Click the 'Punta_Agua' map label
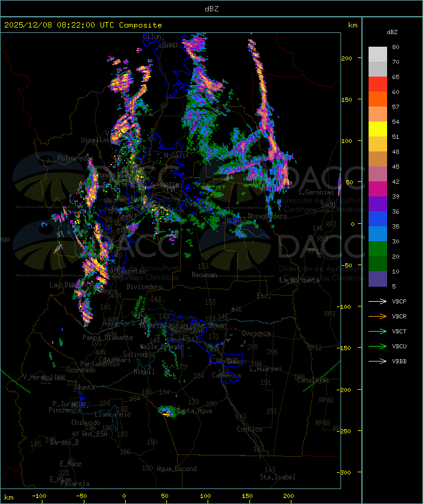The height and width of the screenshot is (504, 423). 194,411
